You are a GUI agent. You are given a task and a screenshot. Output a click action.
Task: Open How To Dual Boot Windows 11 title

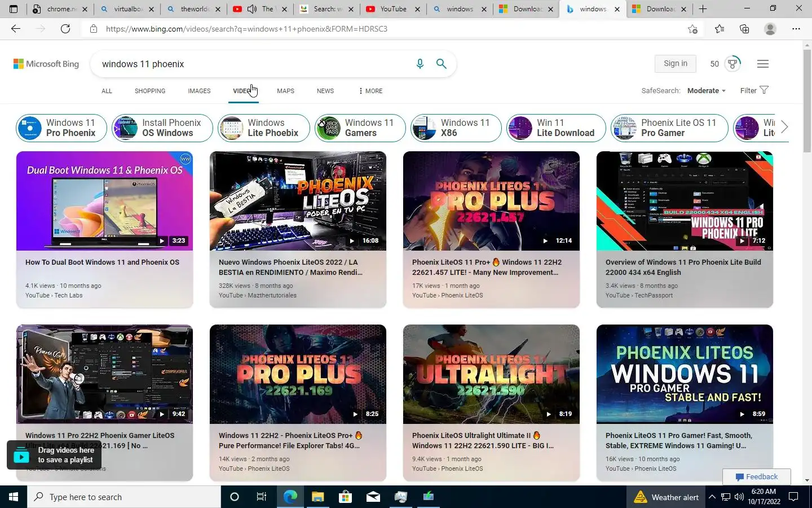click(102, 262)
